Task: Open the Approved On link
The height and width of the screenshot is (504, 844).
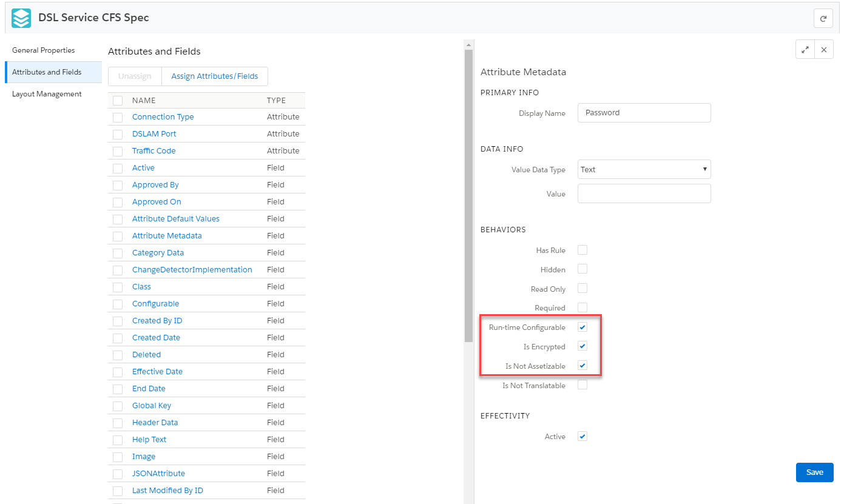Action: 157,201
